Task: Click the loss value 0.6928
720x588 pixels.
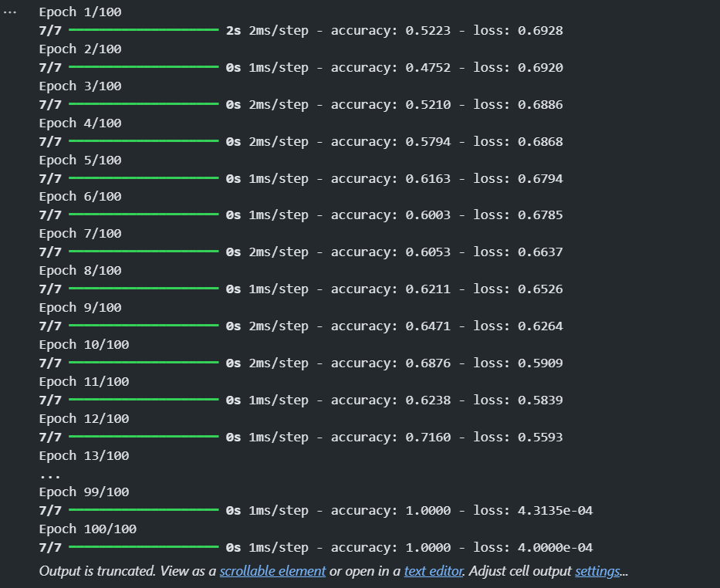Action: [540, 30]
